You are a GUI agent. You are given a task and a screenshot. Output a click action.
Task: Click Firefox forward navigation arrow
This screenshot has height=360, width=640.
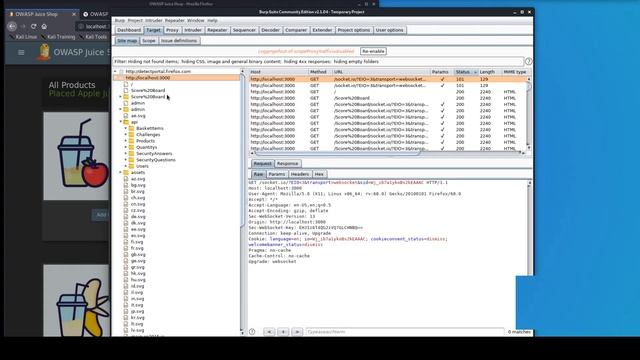tap(23, 26)
